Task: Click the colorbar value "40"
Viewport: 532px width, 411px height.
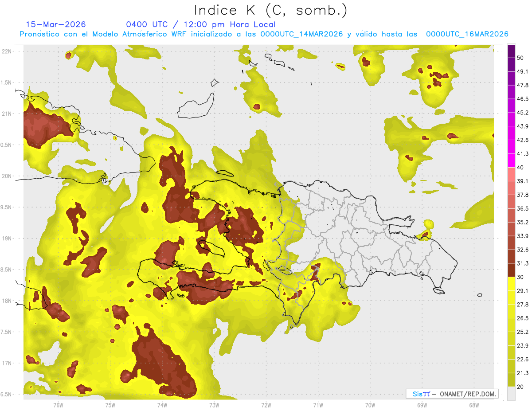Action: pos(520,167)
